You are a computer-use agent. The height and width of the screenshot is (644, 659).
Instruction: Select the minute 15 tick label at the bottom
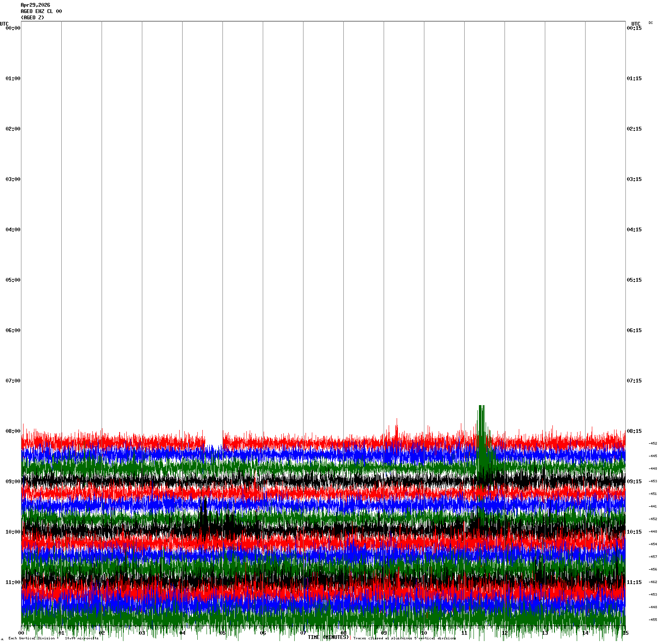click(x=625, y=633)
